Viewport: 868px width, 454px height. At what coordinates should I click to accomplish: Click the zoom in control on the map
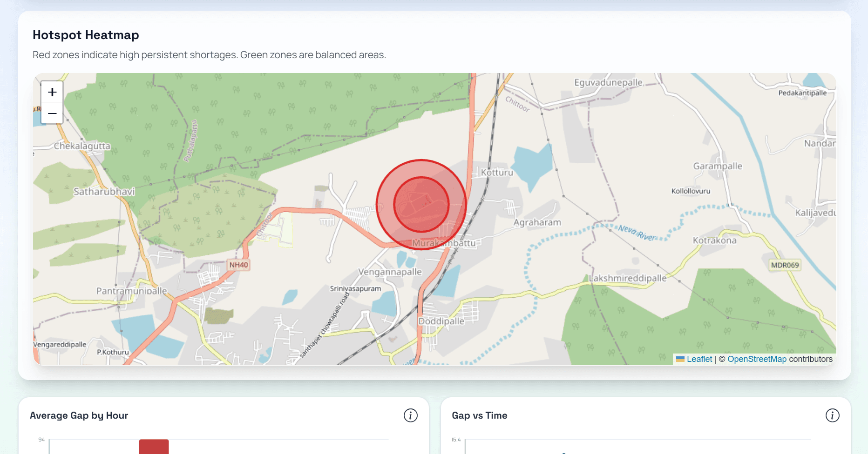52,91
